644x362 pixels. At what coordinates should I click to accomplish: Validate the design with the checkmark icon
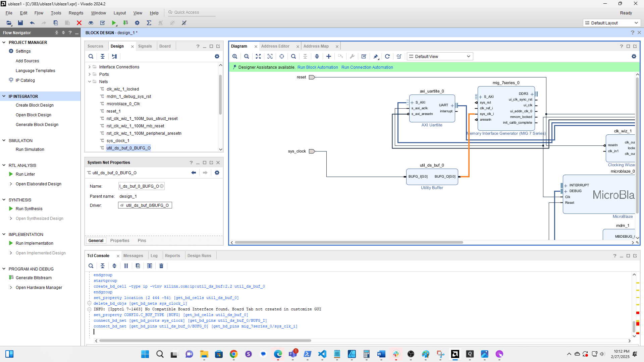tap(364, 56)
